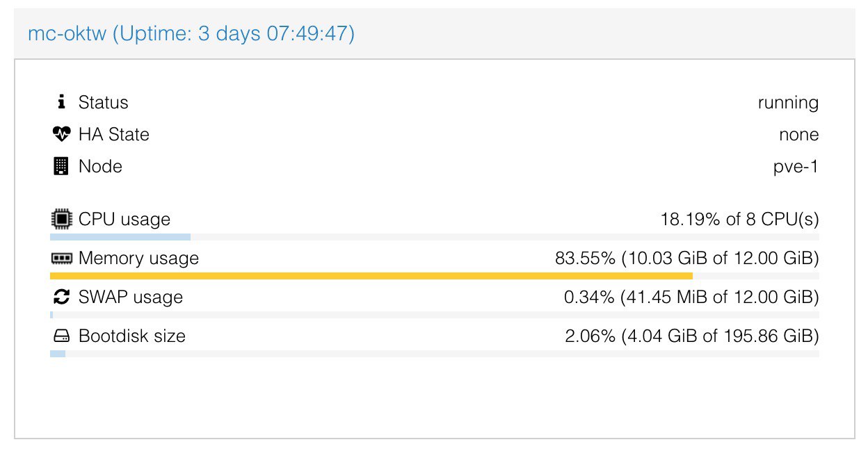Click the SWAP usage progress bar
The image size is (868, 449).
click(435, 315)
